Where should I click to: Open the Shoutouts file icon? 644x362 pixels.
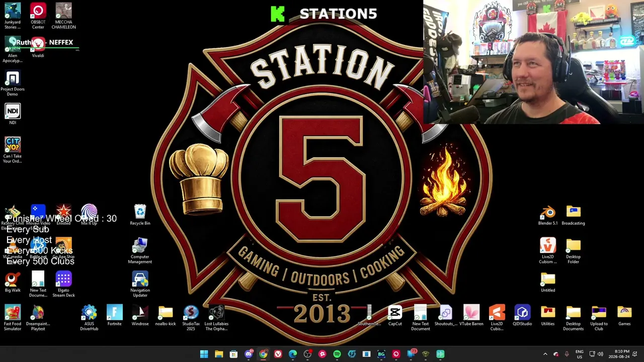pyautogui.click(x=446, y=316)
